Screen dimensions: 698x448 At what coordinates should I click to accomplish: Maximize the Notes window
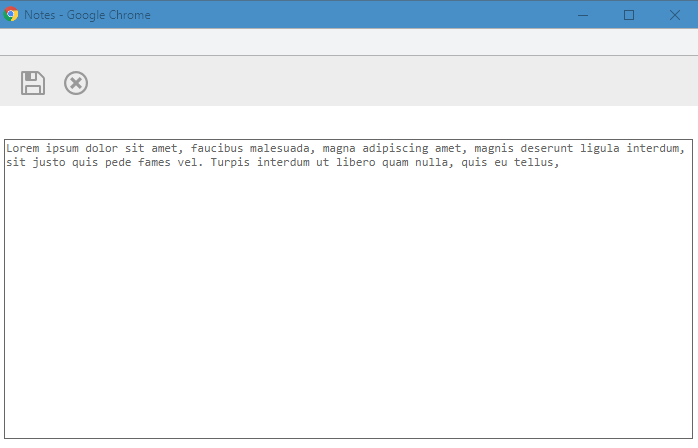point(629,15)
